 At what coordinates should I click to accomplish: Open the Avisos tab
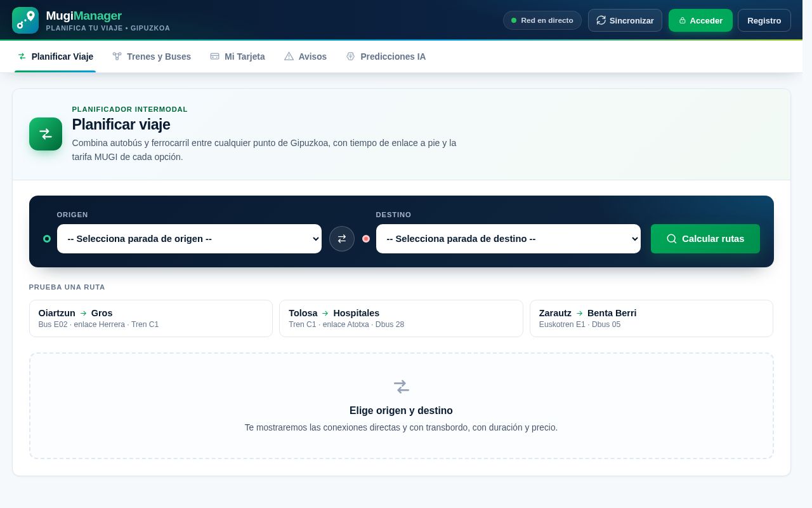(305, 57)
